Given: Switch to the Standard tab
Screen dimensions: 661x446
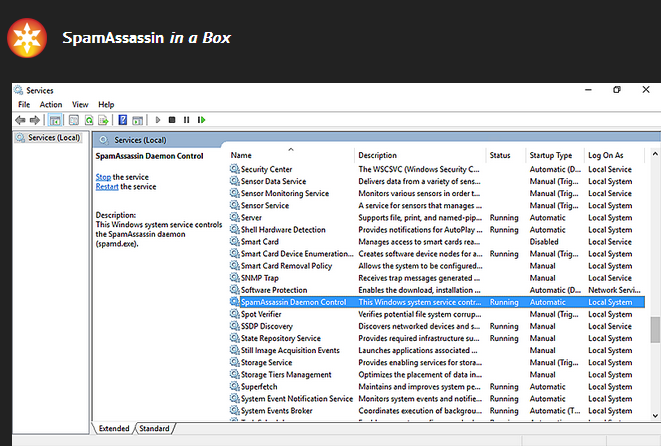Looking at the screenshot, I should [x=154, y=429].
